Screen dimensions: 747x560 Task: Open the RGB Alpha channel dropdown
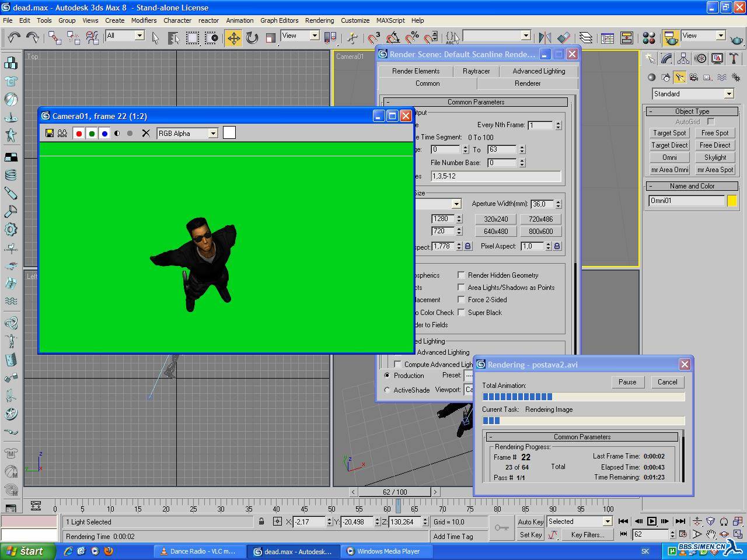tap(187, 134)
